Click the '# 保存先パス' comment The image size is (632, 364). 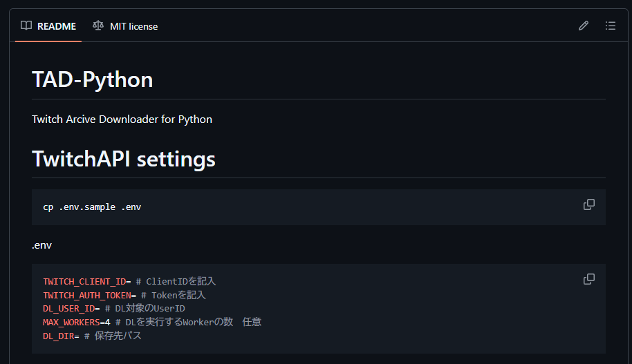[x=113, y=336]
